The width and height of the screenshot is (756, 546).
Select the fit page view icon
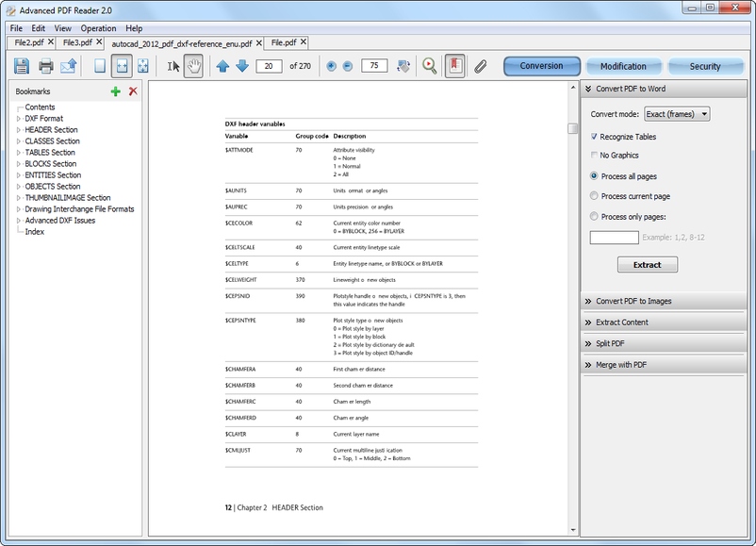[142, 66]
